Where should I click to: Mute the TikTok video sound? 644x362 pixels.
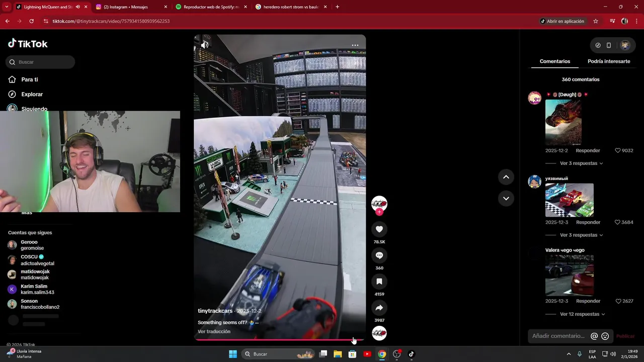tap(205, 45)
